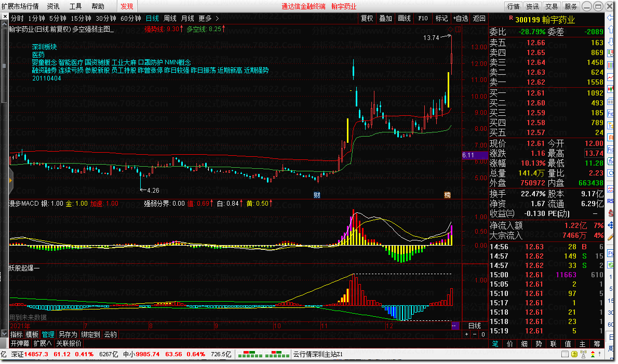
Task: Click the 另存为 button
Action: pos(68,334)
